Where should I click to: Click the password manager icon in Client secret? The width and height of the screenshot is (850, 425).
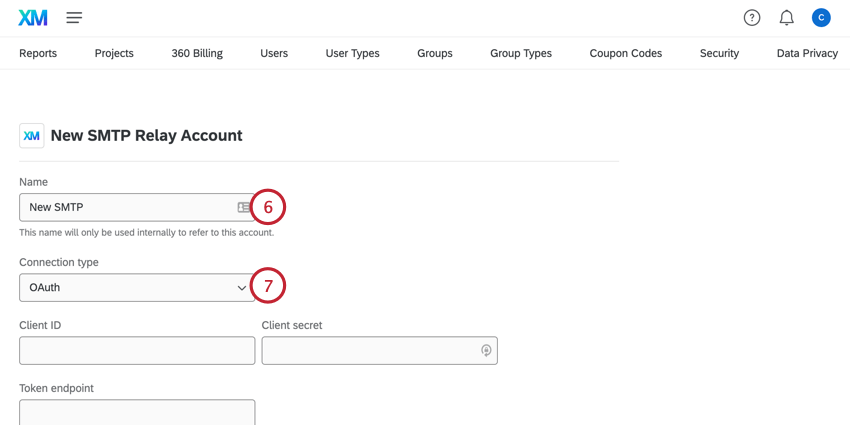coord(486,350)
